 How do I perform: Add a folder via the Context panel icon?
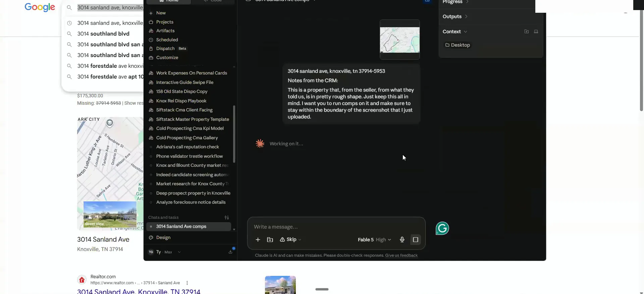click(x=526, y=32)
